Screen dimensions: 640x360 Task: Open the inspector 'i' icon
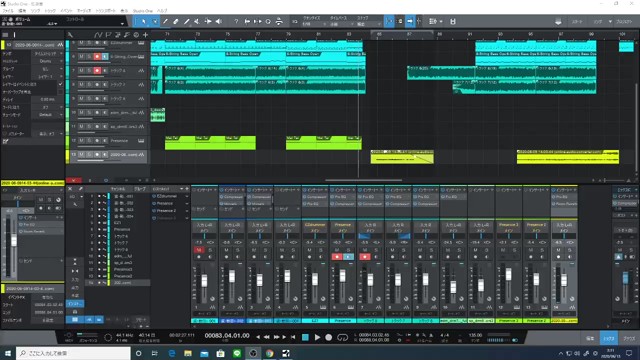pyautogui.click(x=14, y=35)
